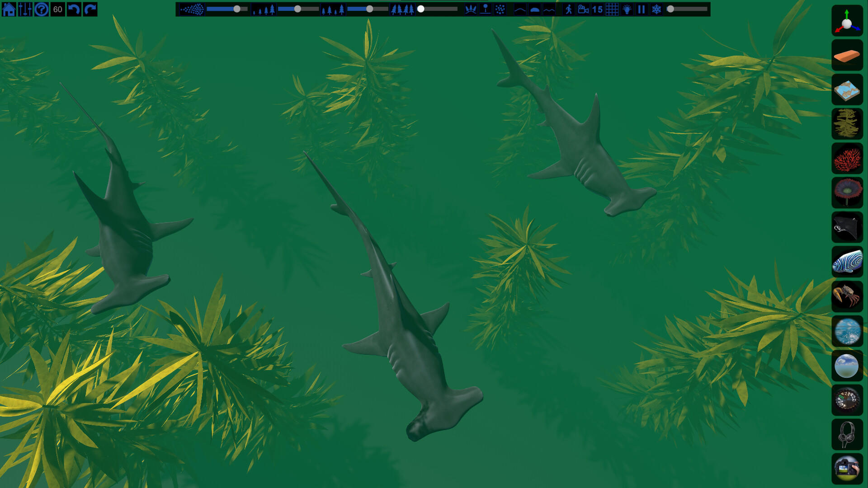Select the red coral tool
Screen dimensions: 868x488
pyautogui.click(x=847, y=158)
